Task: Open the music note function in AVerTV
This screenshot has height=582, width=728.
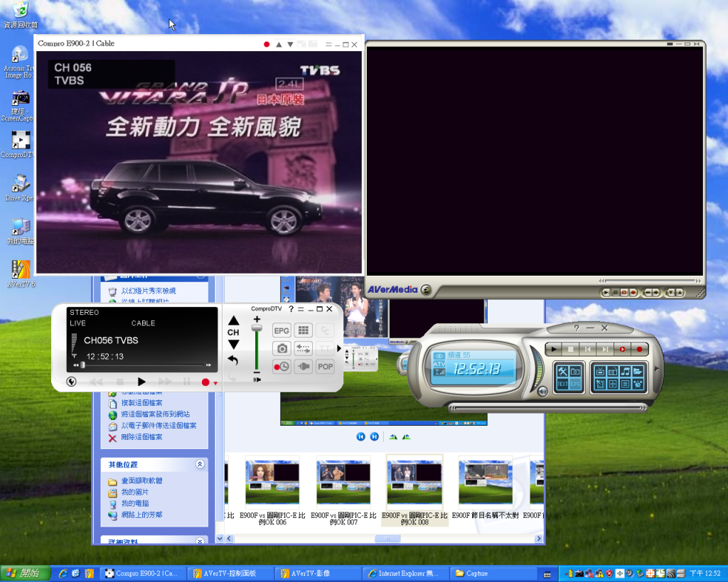Action: point(625,371)
